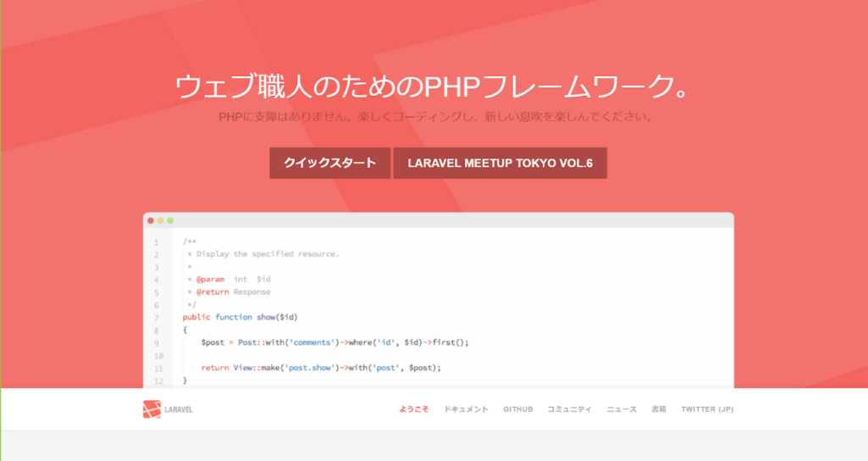Go to GITHUB nav link
868x461 pixels.
coord(518,409)
